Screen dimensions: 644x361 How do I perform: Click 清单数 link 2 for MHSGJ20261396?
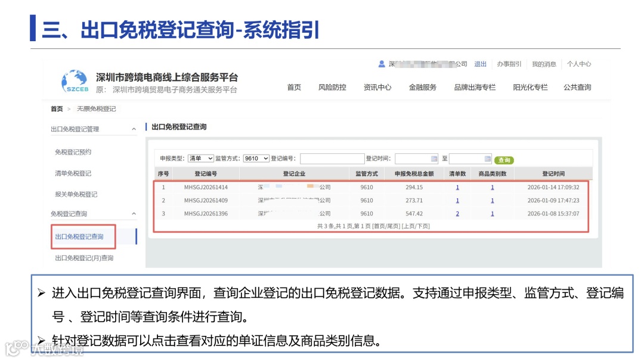point(457,214)
